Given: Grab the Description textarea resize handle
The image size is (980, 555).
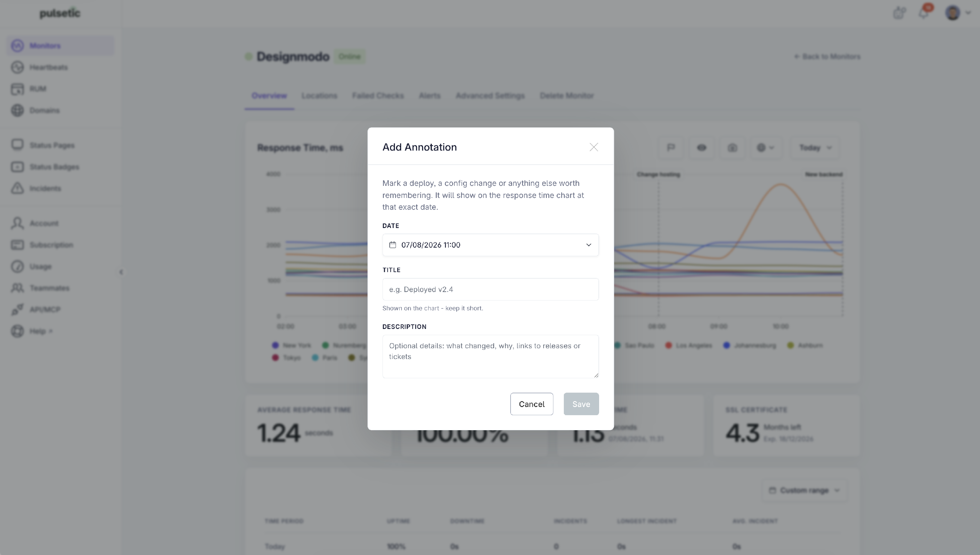Looking at the screenshot, I should [x=596, y=375].
